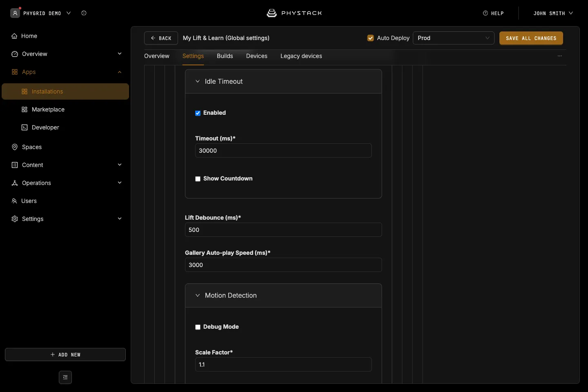Click the Timeout (ms) input field

[x=283, y=150]
